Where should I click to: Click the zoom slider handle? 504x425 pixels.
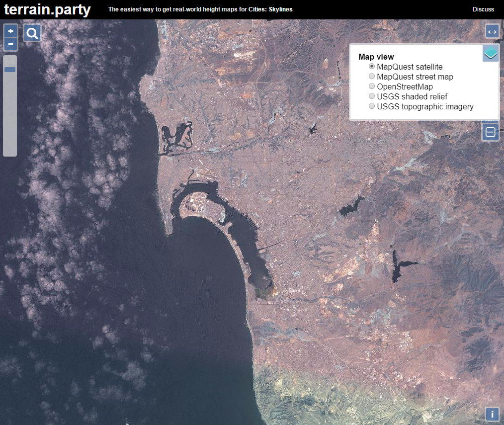10,70
